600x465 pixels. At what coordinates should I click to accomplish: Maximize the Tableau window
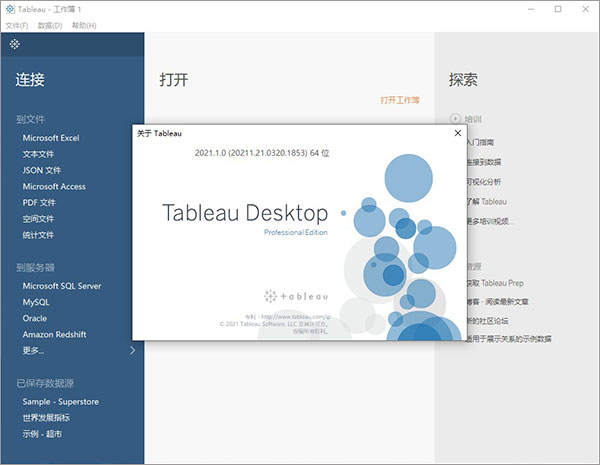pos(558,9)
